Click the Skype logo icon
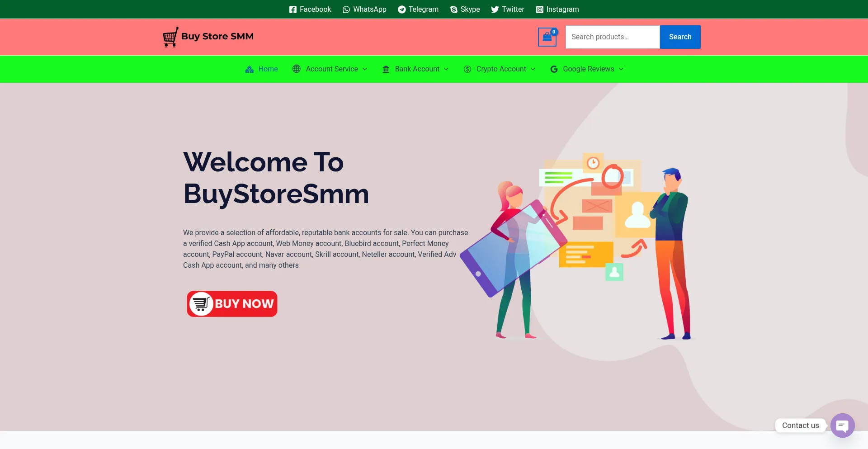Image resolution: width=868 pixels, height=449 pixels. 454,9
